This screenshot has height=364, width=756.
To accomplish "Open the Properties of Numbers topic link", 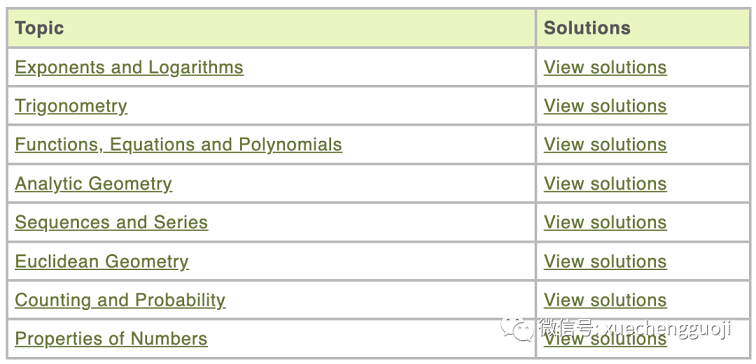I will 111,338.
